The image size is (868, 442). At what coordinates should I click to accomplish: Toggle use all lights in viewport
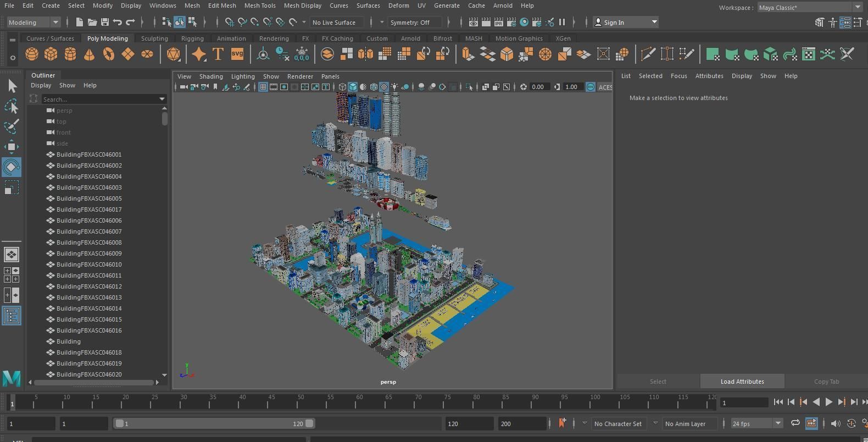[394, 87]
